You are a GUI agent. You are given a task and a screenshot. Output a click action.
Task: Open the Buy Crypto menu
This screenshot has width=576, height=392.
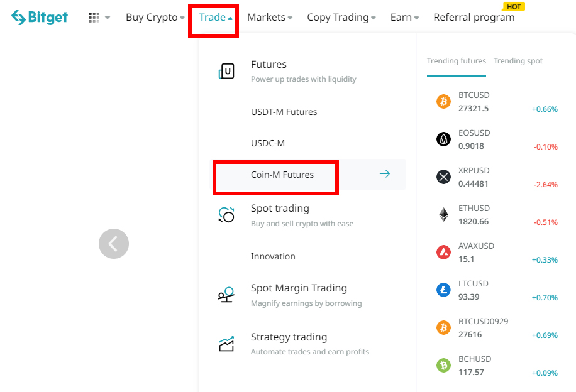click(x=155, y=17)
